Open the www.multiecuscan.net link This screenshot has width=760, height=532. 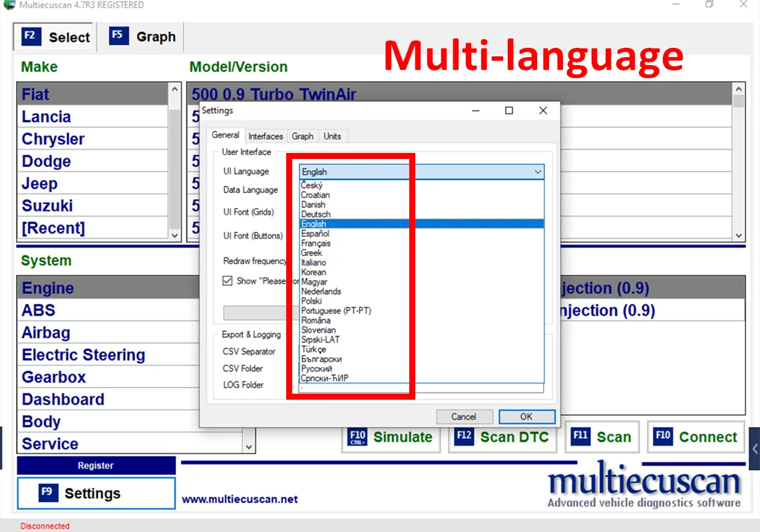(x=240, y=499)
